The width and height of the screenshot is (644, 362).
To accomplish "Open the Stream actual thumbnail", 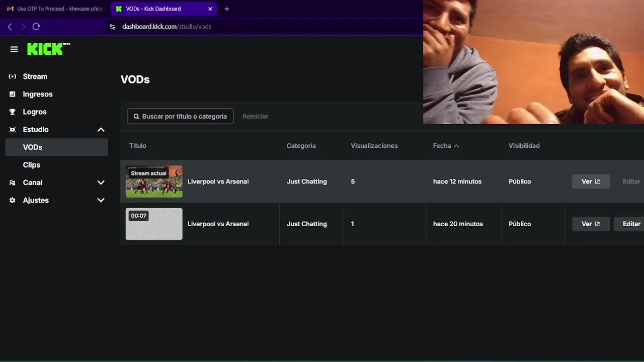I will click(154, 182).
